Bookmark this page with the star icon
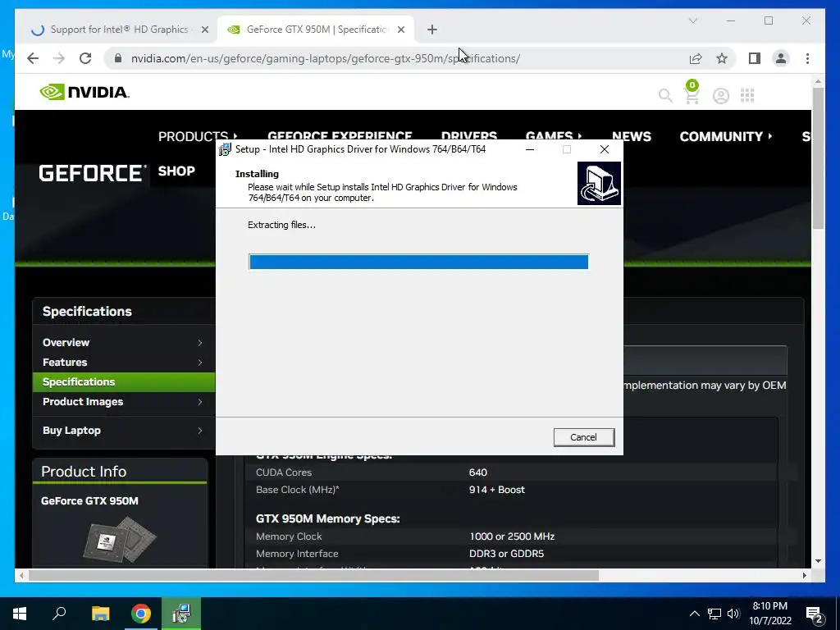Screen dimensions: 840x630 (722, 58)
